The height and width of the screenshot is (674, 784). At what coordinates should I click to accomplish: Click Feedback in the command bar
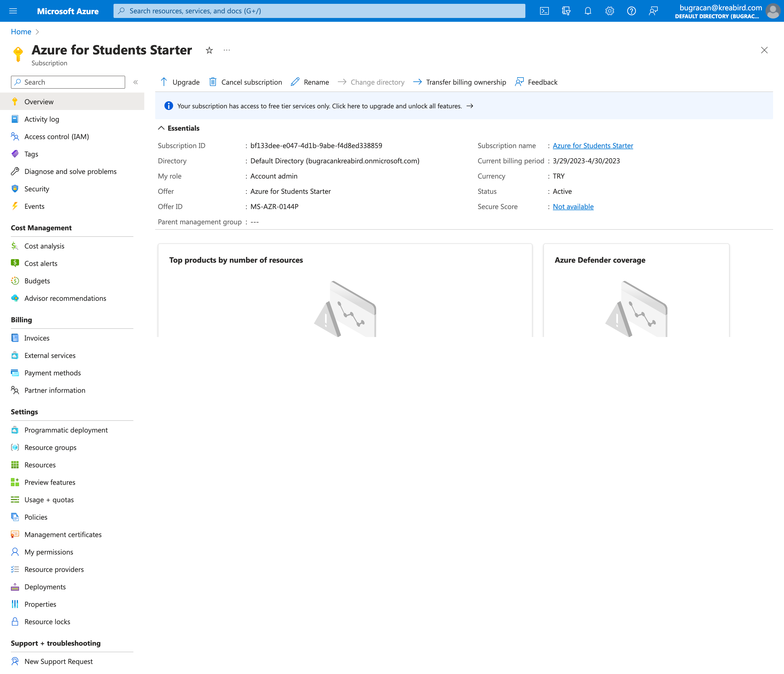pyautogui.click(x=536, y=82)
